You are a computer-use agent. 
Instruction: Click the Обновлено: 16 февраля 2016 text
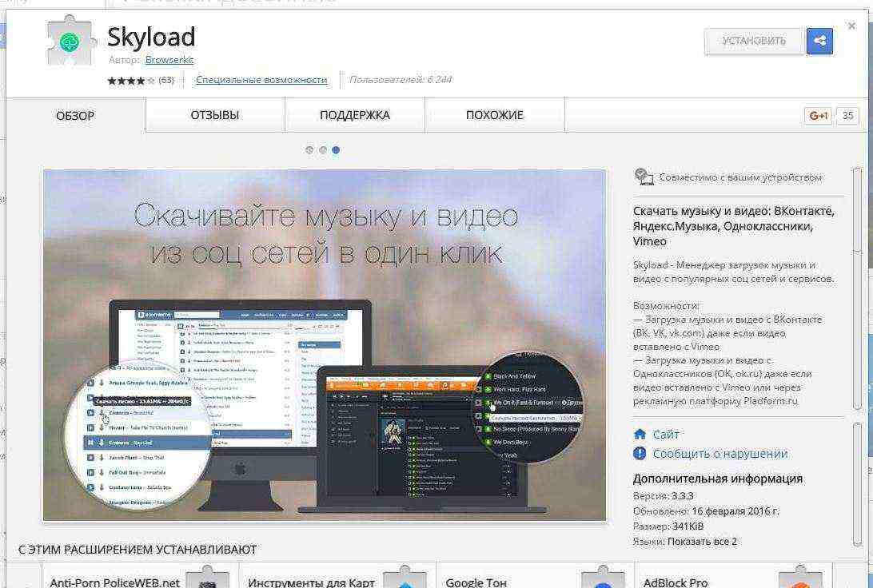[706, 511]
